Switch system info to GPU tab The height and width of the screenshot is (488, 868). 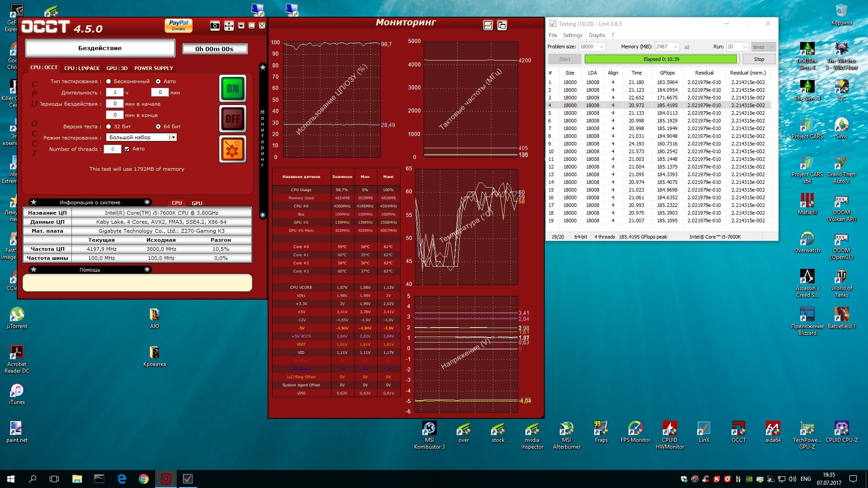pos(197,203)
